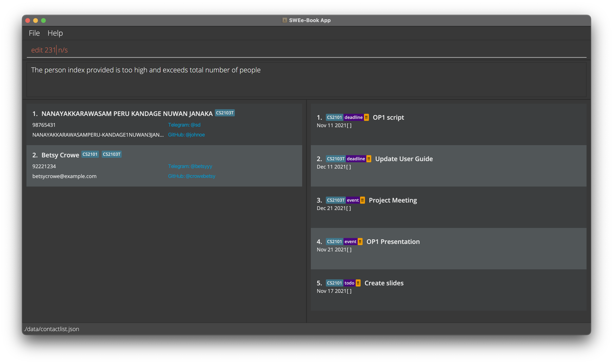Open the File menu
Viewport: 613px width, 364px height.
34,33
